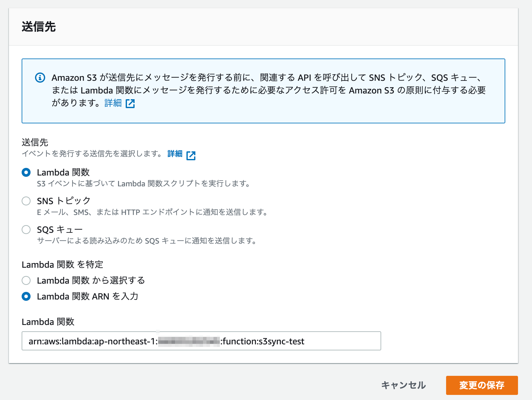Screen dimensions: 532x400
Task: Click the blue information banner area
Action: point(263,91)
